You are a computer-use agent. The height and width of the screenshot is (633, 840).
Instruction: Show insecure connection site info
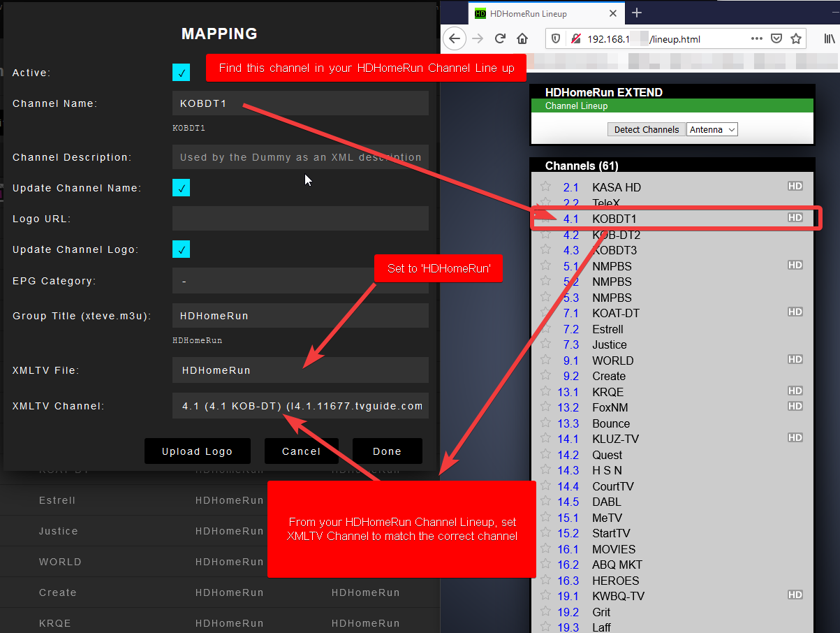[x=575, y=39]
